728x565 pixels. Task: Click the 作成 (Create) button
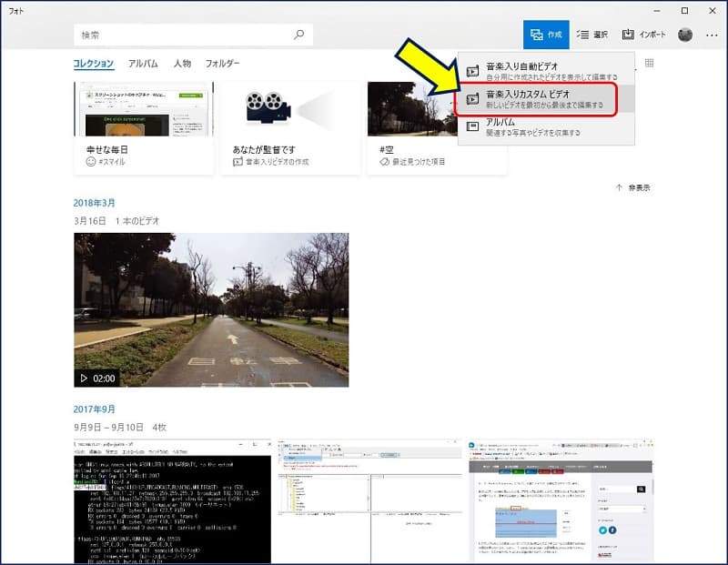[546, 35]
